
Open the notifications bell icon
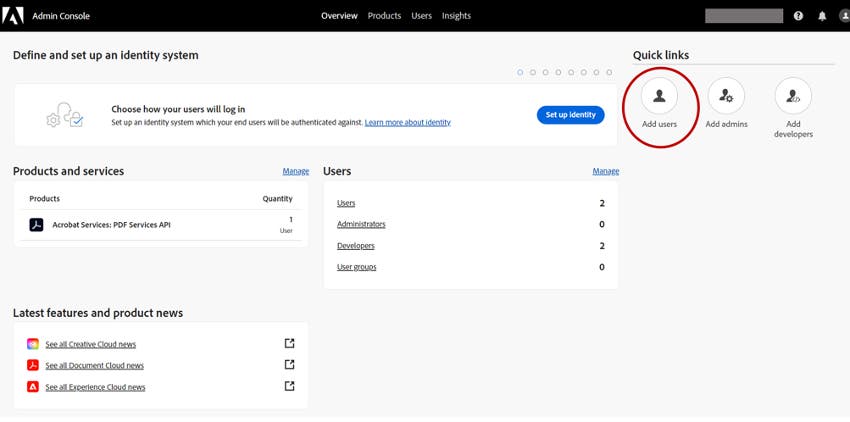point(823,16)
